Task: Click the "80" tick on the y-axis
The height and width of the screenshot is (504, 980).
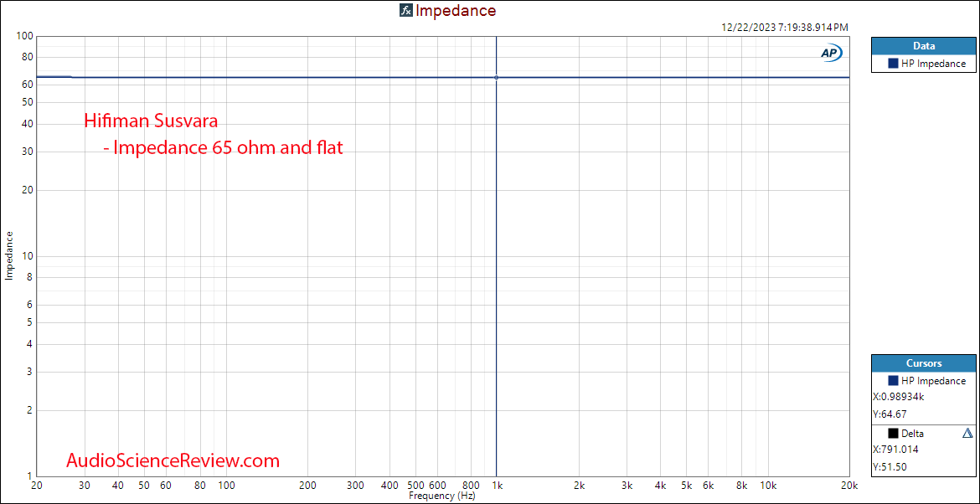Action: click(x=27, y=58)
